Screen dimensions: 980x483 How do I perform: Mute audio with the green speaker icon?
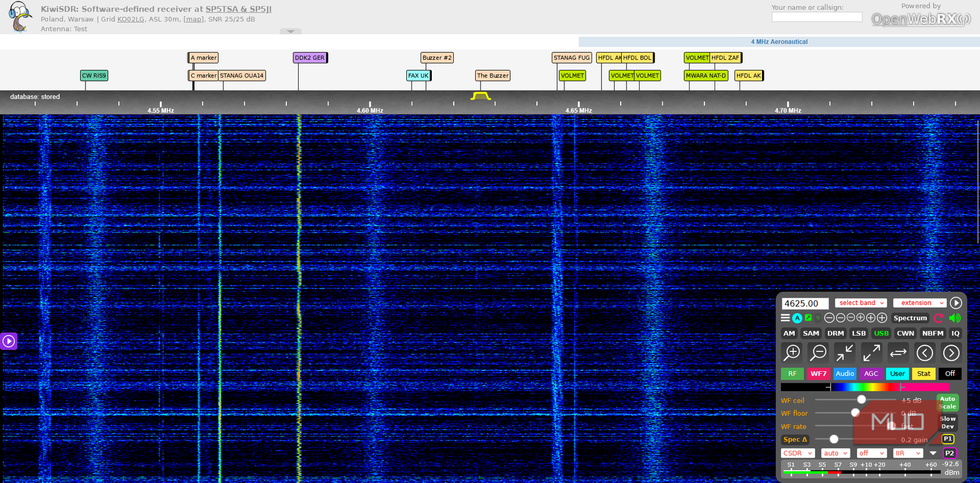954,318
